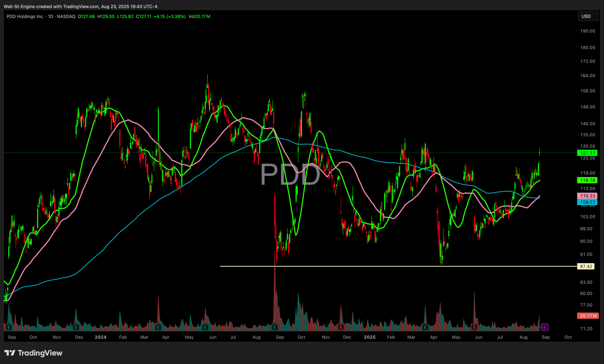Click the earnings marker before December 2023
The height and width of the screenshot is (364, 604).
coord(76,327)
